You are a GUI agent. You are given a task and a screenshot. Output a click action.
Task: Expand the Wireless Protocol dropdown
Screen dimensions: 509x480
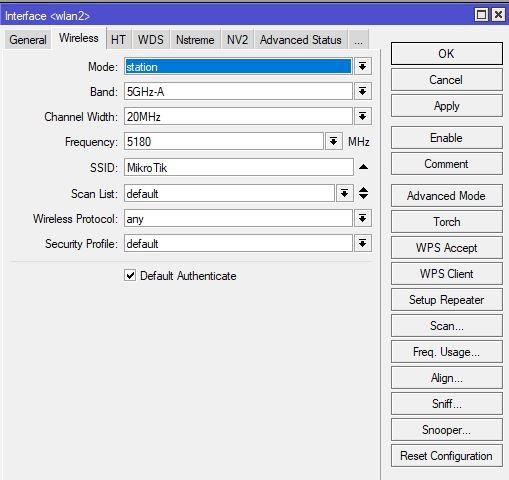point(363,219)
